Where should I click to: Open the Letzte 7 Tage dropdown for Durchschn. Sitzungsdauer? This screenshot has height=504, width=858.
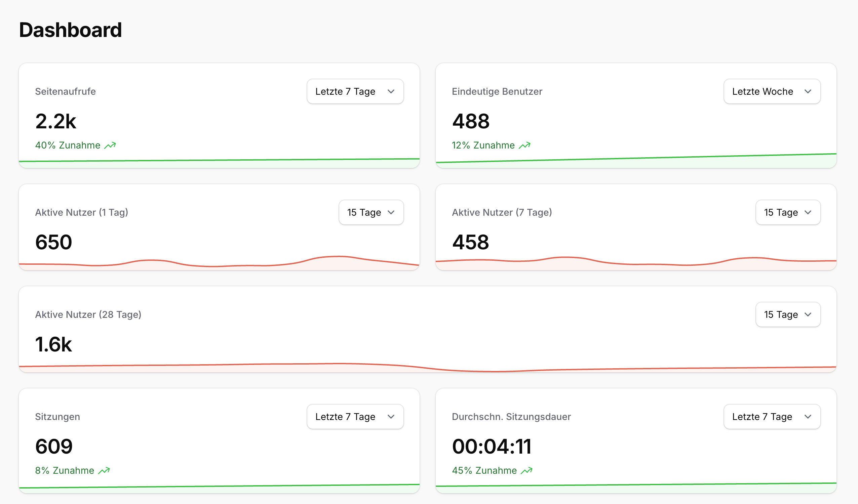(772, 417)
